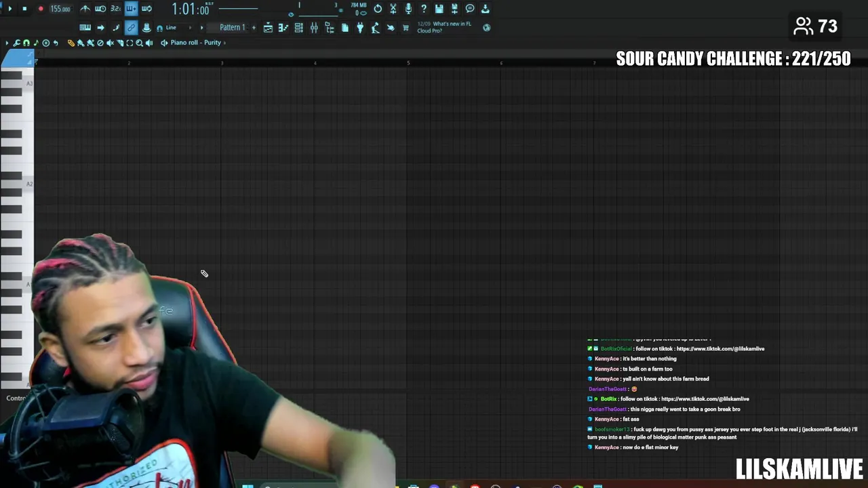The height and width of the screenshot is (488, 868).
Task: Click the document-shaped icon next to Browser
Action: [x=344, y=28]
